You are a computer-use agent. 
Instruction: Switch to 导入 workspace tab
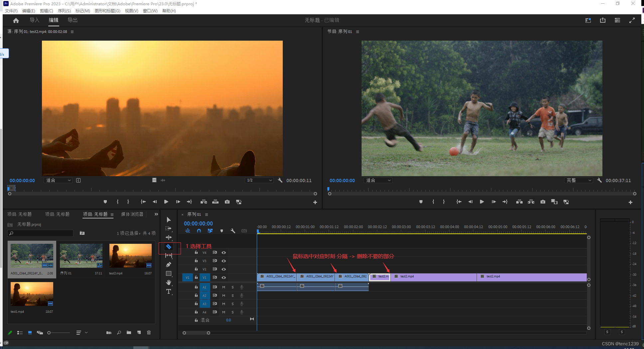pos(35,20)
